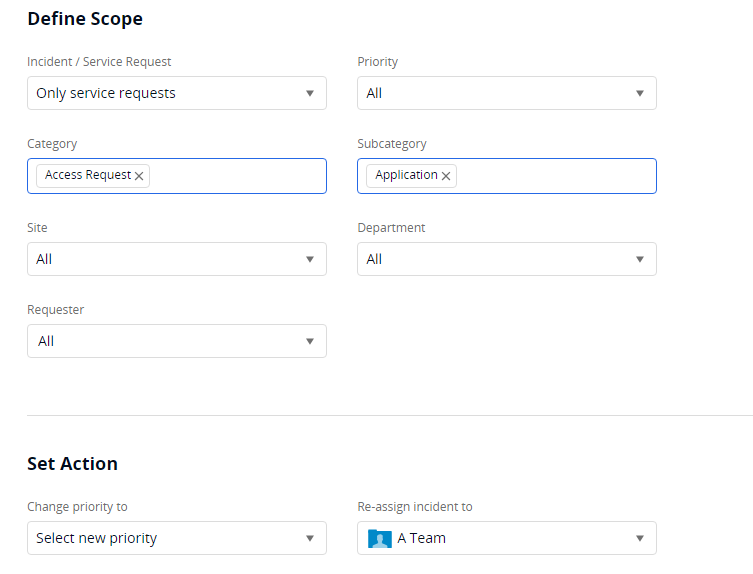The height and width of the screenshot is (574, 753).
Task: Expand the Department dropdown
Action: point(506,259)
